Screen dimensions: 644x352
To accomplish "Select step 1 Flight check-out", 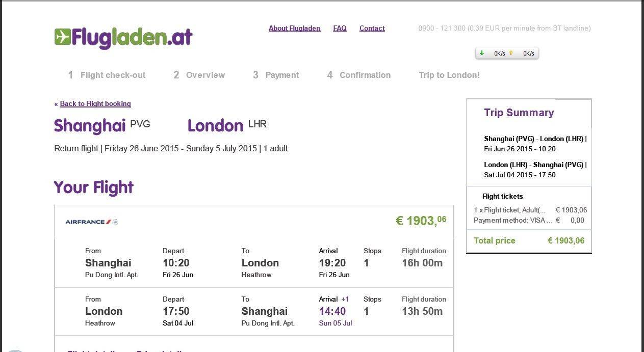I will 107,75.
